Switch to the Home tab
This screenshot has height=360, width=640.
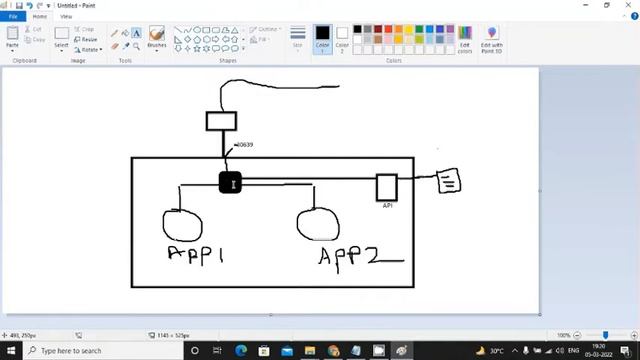click(40, 16)
